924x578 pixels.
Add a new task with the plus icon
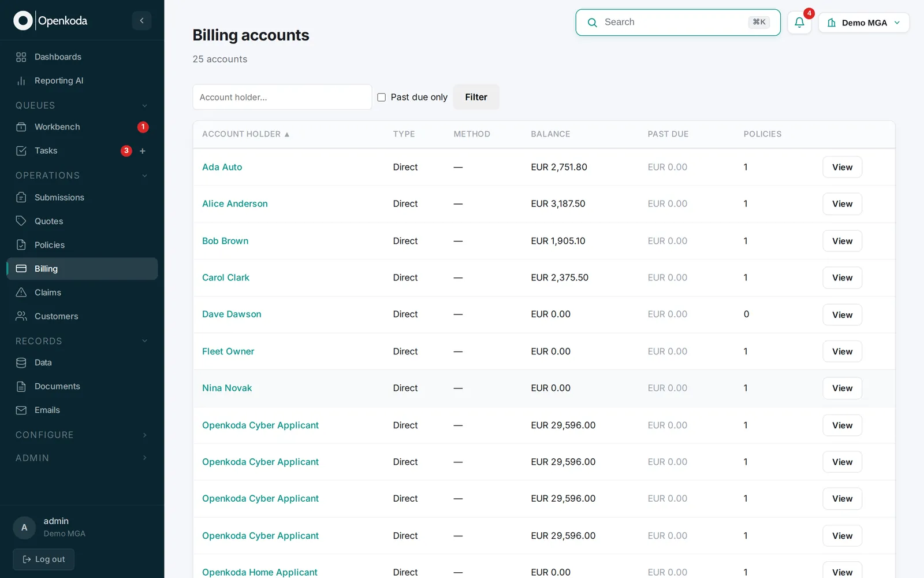coord(143,151)
